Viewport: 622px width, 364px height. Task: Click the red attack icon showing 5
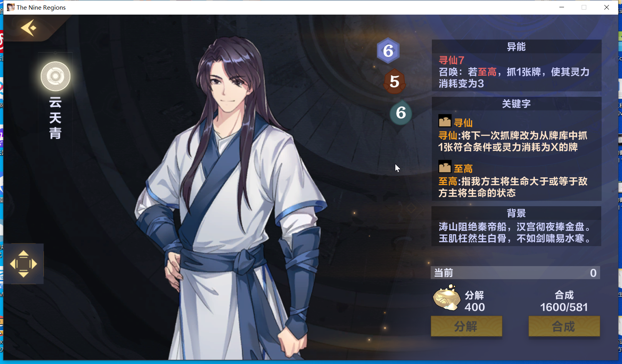pos(395,81)
